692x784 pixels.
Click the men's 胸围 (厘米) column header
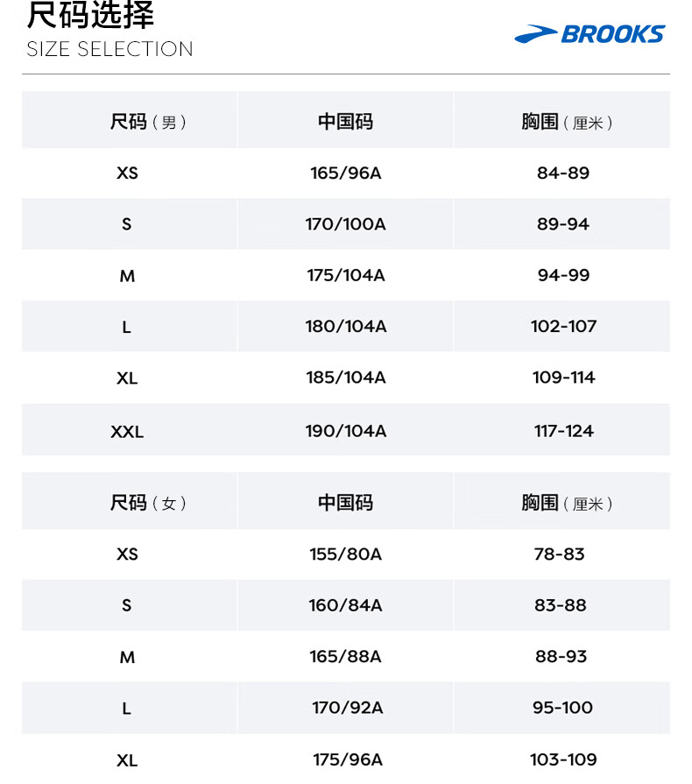[567, 122]
